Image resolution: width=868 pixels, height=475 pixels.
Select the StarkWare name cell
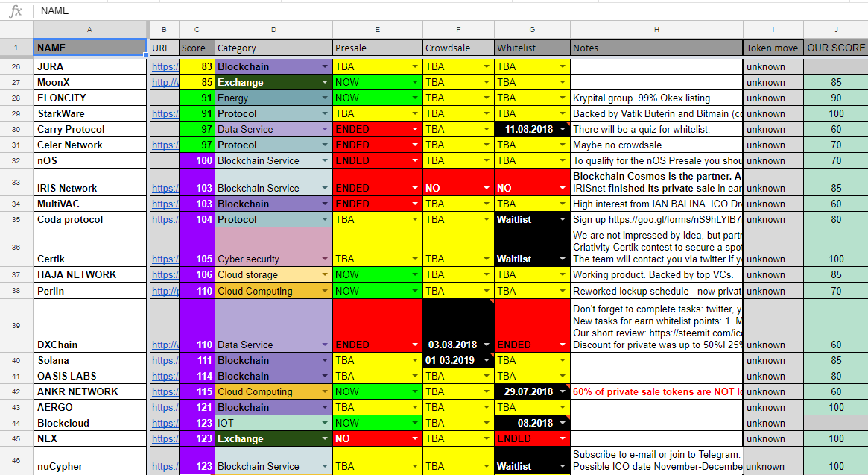89,113
